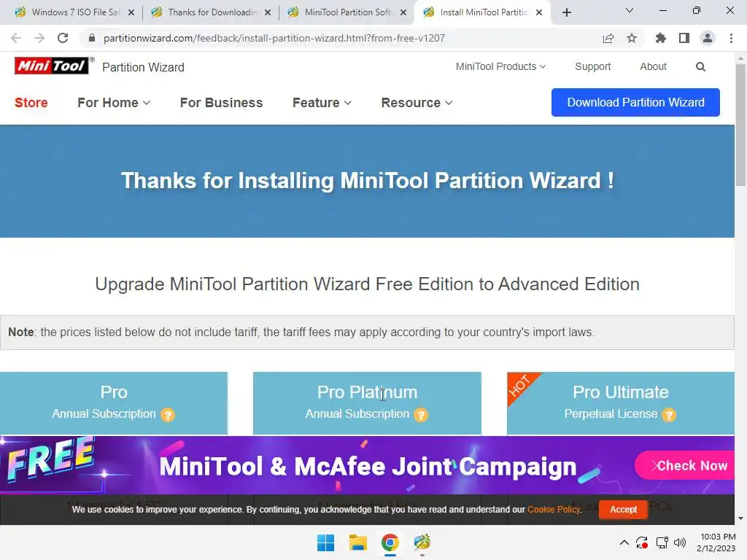Click Download Partition Wizard button
Screen dimensions: 747x560
point(635,102)
